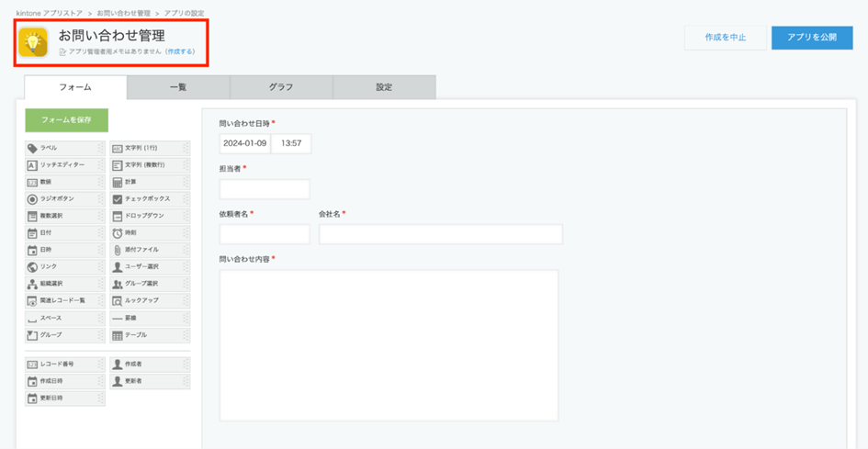868x449 pixels.
Task: Pick the リッチエディター field icon
Action: 32,165
